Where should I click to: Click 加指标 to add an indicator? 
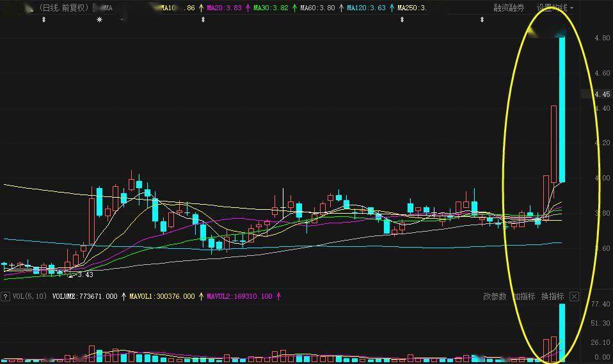(523, 296)
